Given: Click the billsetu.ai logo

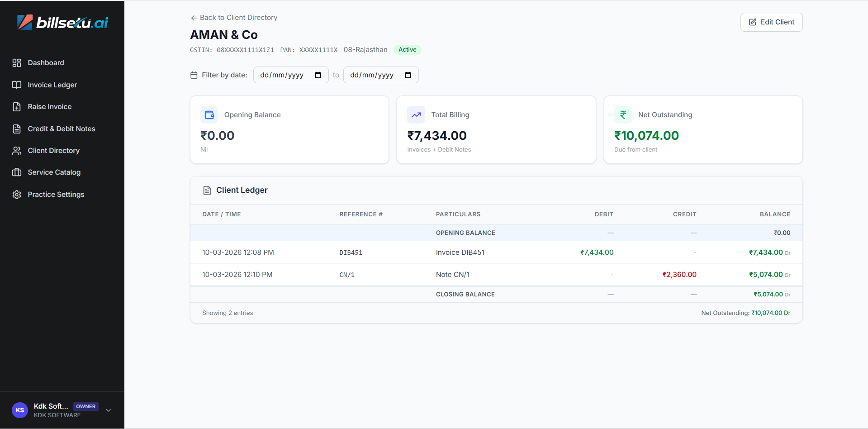Looking at the screenshot, I should (x=62, y=22).
